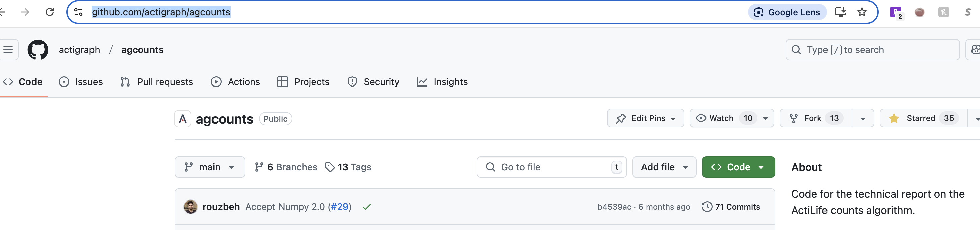Expand the Add file dropdown
Image resolution: width=980 pixels, height=230 pixels.
click(664, 167)
